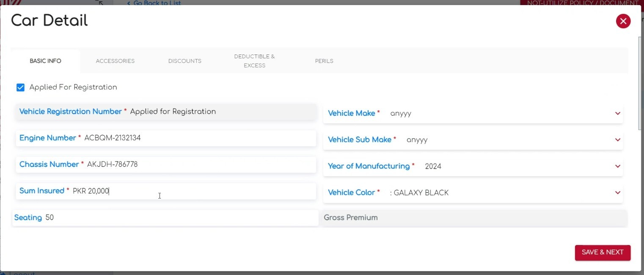The image size is (644, 275).
Task: Go to Deductible & Excess tab
Action: (x=254, y=61)
